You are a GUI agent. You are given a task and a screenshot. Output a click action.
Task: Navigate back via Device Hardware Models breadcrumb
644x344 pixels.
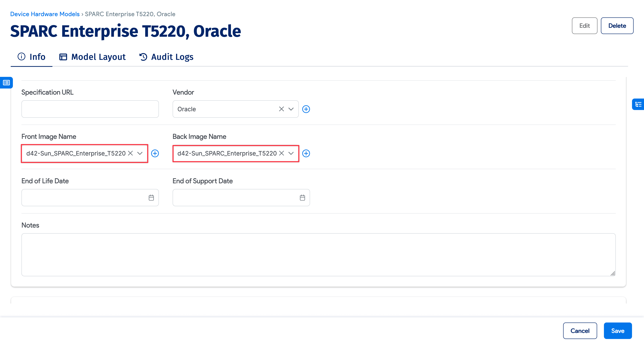click(45, 14)
